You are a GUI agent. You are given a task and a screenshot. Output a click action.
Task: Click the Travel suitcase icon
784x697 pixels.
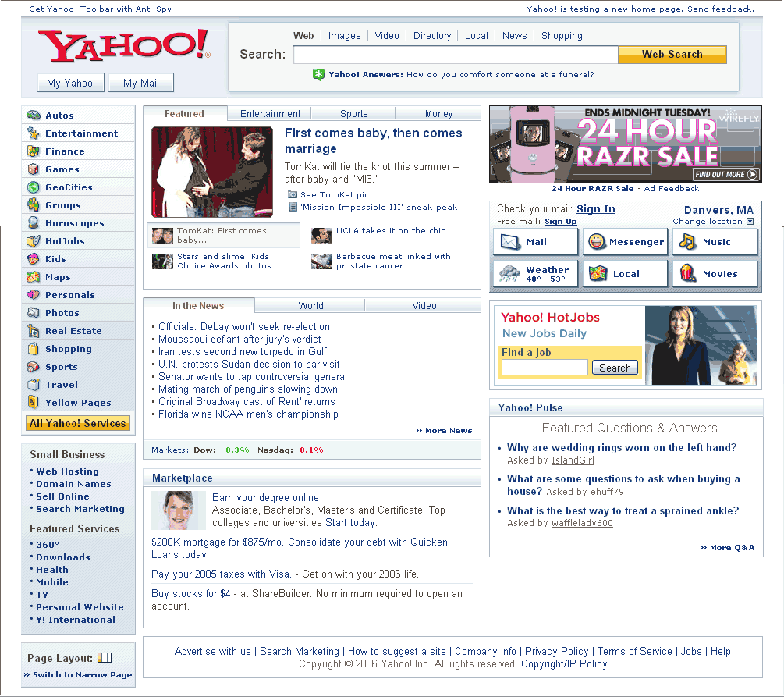tap(34, 384)
